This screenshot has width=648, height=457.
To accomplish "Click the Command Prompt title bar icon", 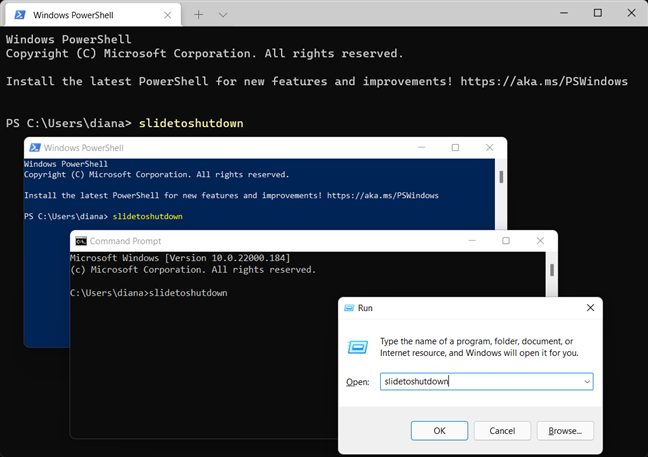I will point(81,241).
